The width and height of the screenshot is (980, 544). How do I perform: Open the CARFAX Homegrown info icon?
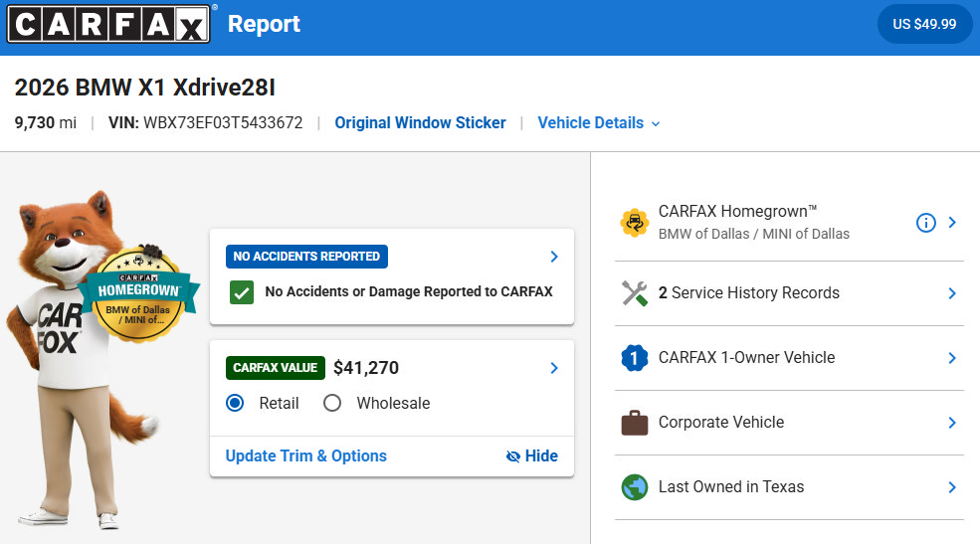[925, 223]
